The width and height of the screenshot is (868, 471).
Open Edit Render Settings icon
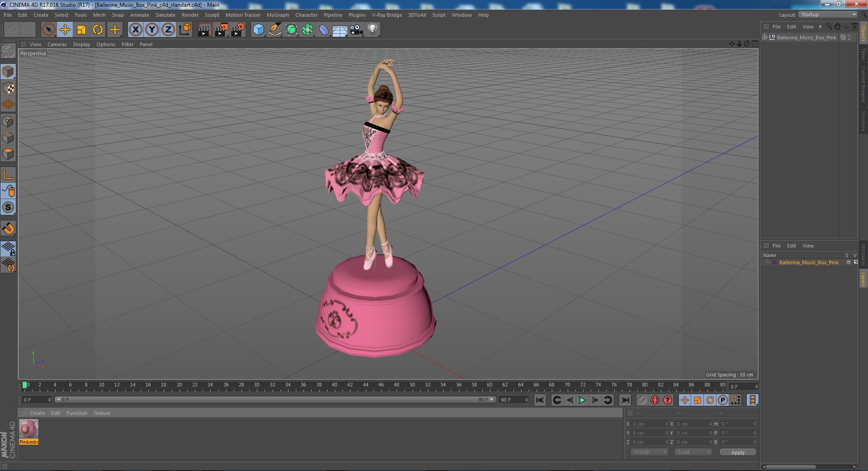pos(237,30)
